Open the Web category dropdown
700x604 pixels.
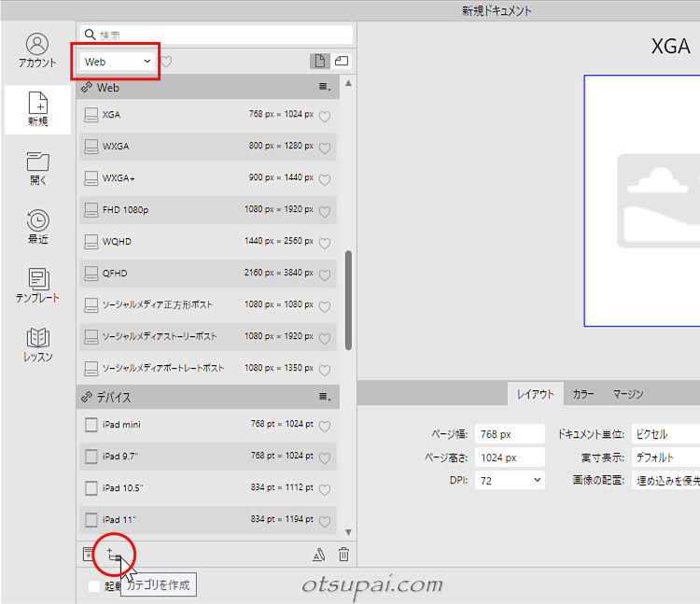coord(118,62)
